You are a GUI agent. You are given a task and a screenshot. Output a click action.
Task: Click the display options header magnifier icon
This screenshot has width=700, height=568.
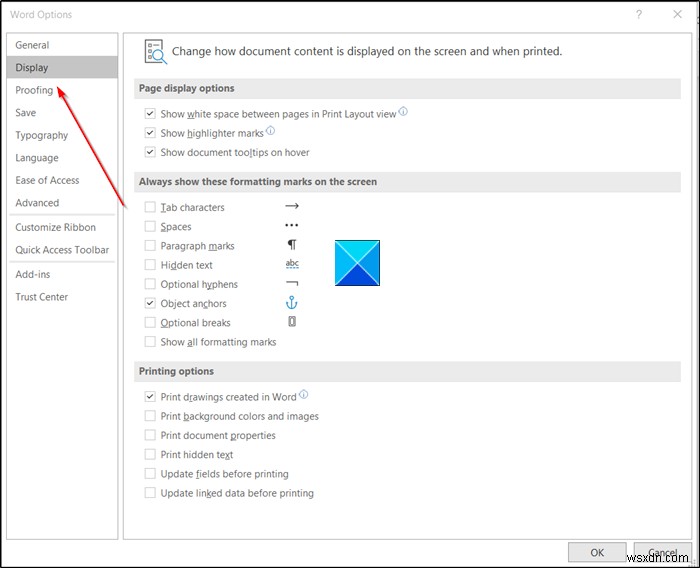click(155, 51)
